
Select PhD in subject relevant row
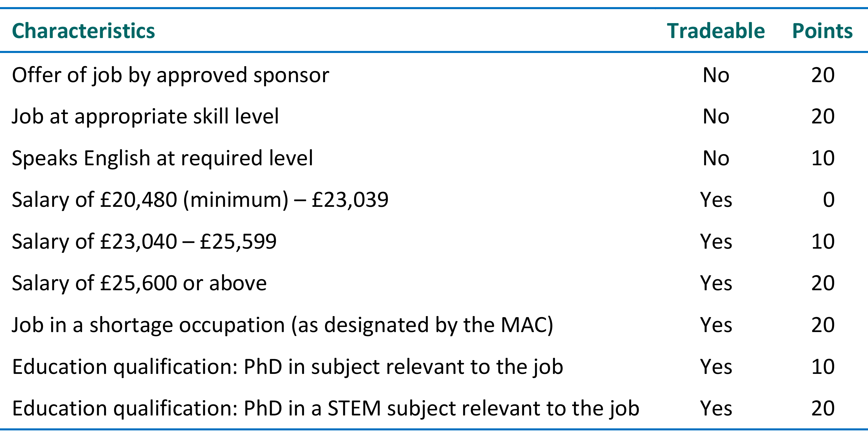(x=434, y=367)
